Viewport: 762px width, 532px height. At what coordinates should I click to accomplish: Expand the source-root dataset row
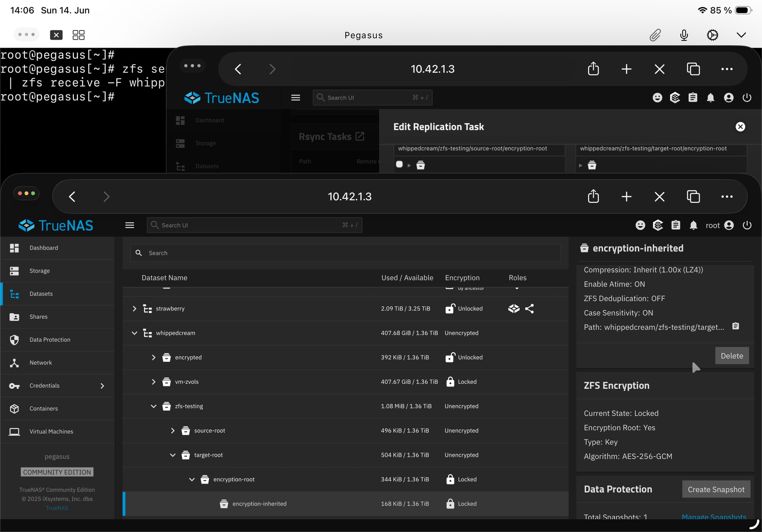click(173, 430)
